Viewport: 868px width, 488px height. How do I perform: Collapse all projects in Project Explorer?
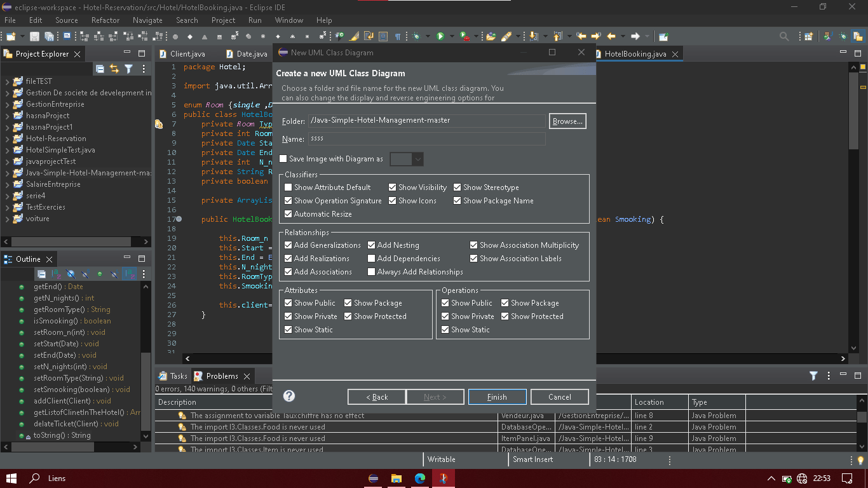pyautogui.click(x=100, y=68)
